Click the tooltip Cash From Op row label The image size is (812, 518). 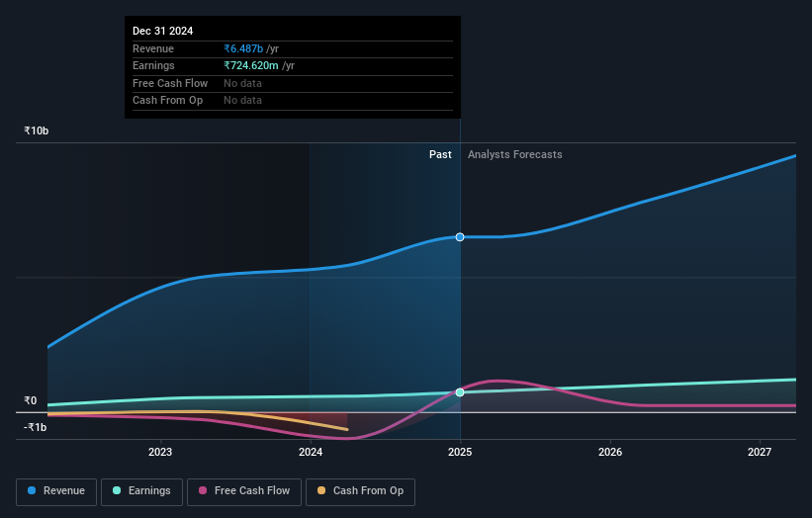click(x=167, y=101)
